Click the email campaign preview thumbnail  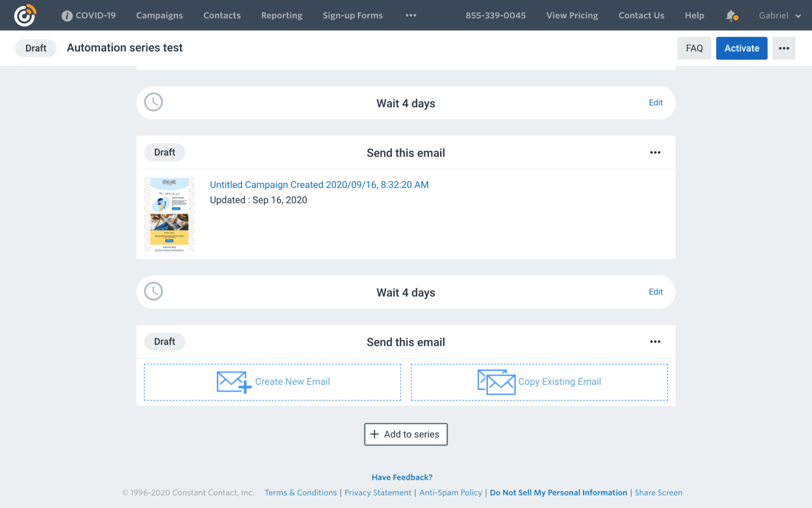(169, 214)
